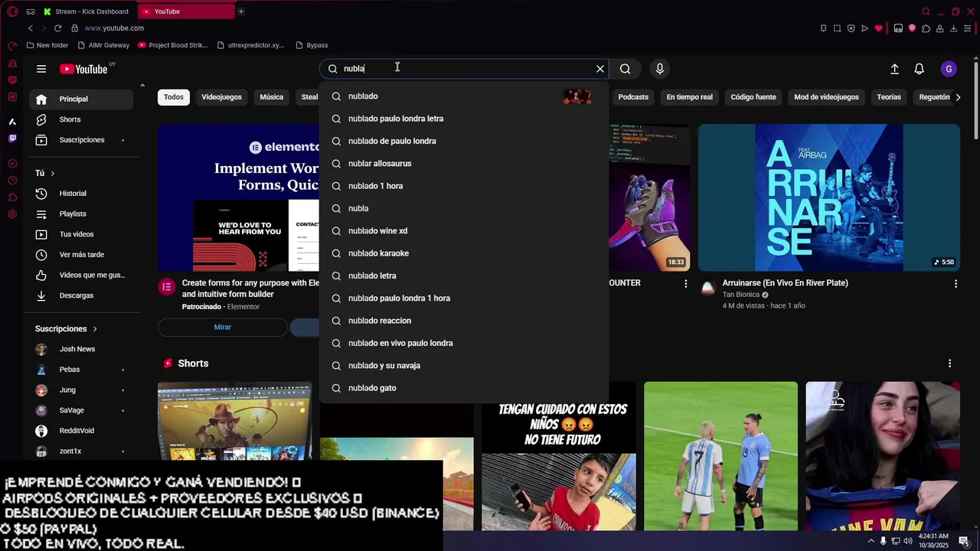
Task: Clear the search box with the X
Action: click(600, 69)
